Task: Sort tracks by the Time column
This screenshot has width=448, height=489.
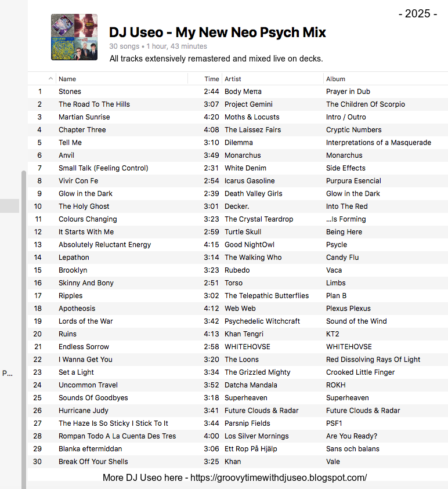Action: [x=211, y=79]
